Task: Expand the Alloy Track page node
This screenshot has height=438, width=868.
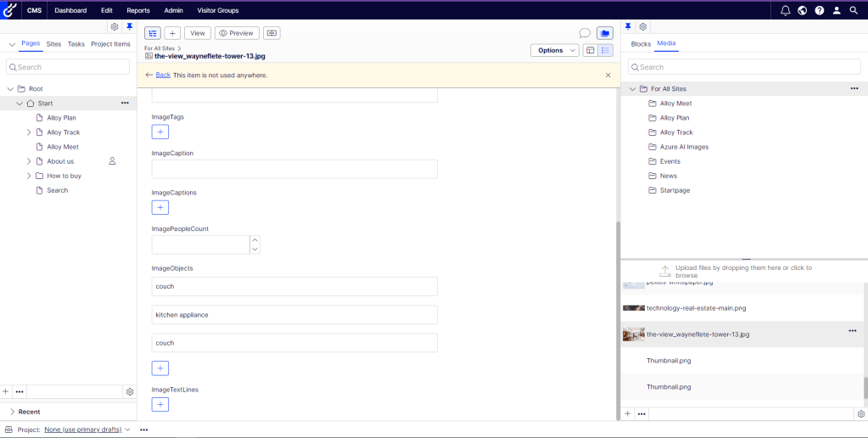Action: point(29,132)
